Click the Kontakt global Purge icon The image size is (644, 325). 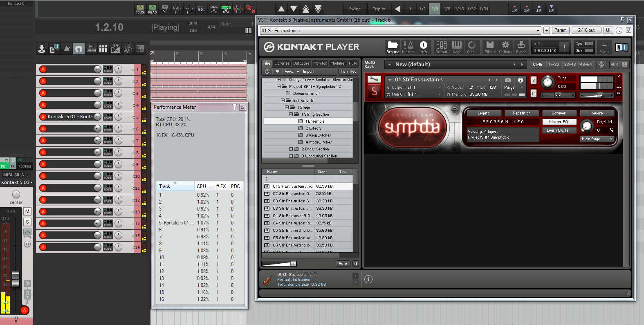(521, 47)
